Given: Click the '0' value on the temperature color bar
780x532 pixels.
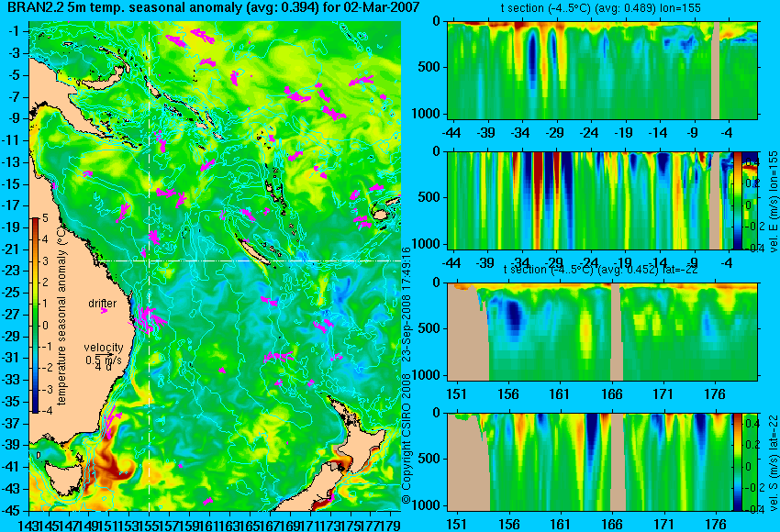Looking at the screenshot, I should click(45, 326).
